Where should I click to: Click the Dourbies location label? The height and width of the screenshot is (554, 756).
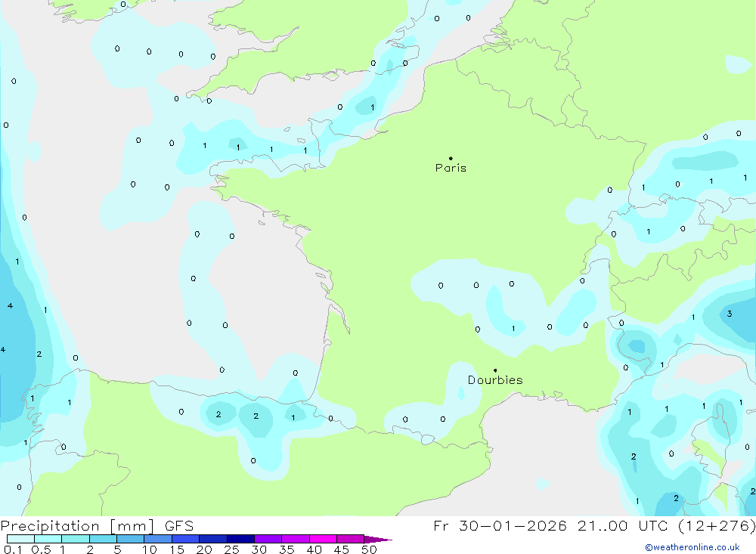point(495,380)
